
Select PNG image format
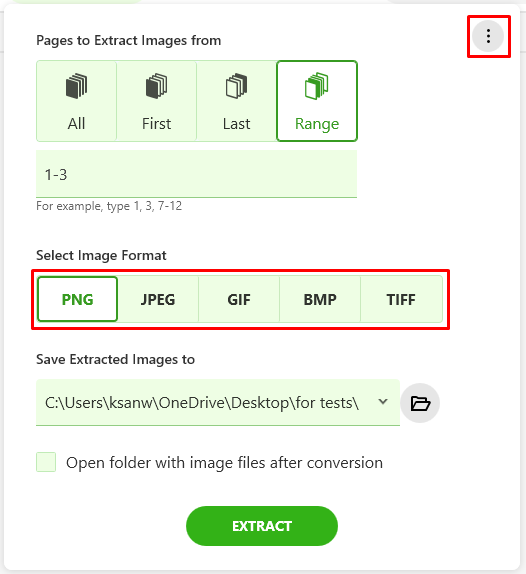click(77, 299)
